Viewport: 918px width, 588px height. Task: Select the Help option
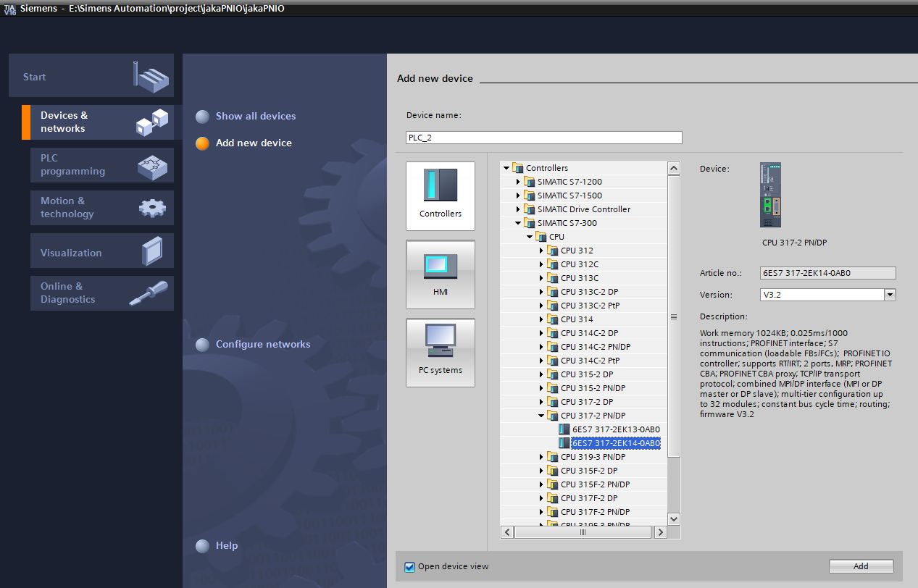tap(226, 545)
